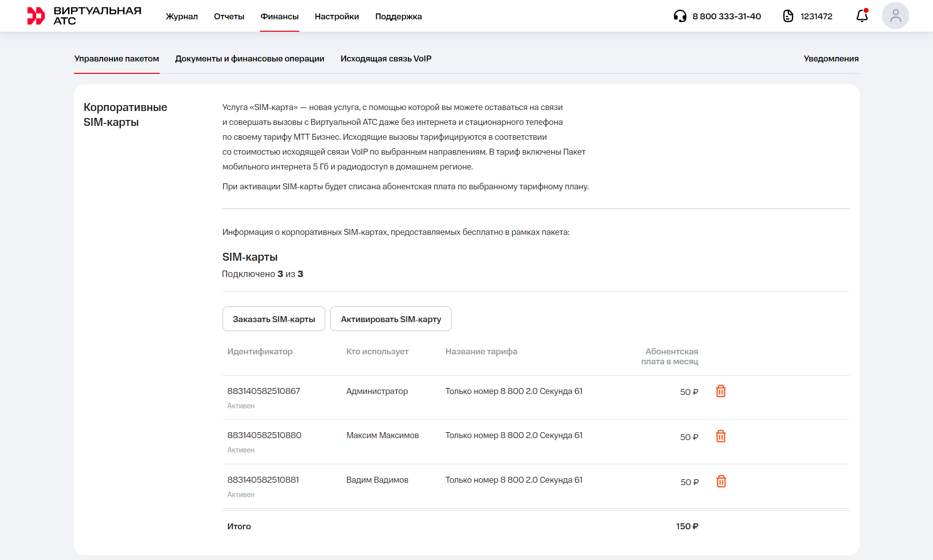
Task: Open the notifications bell
Action: point(862,16)
